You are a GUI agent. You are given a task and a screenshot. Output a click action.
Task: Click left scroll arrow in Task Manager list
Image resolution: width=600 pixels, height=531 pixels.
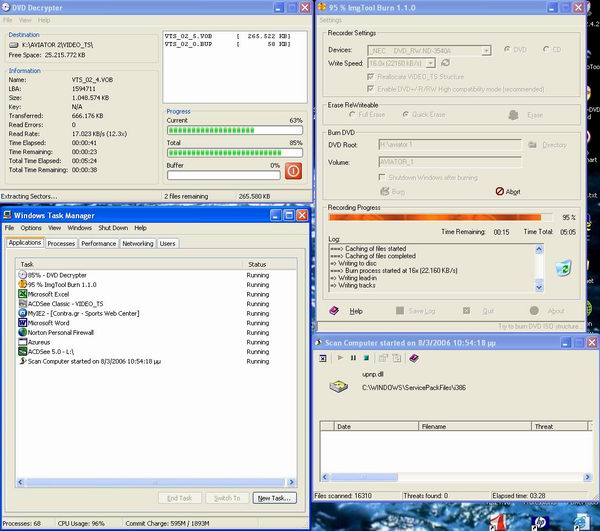21,482
